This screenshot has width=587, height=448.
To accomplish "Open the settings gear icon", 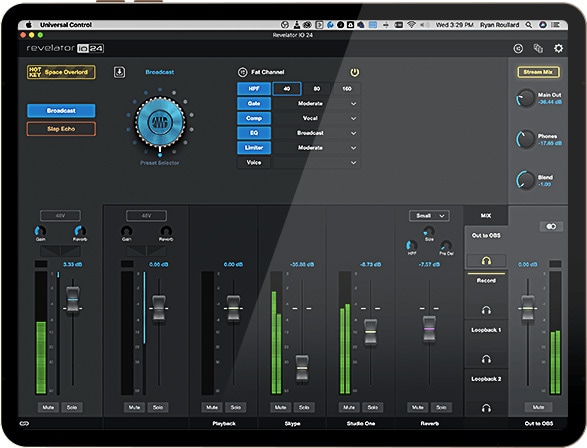I will pyautogui.click(x=558, y=48).
